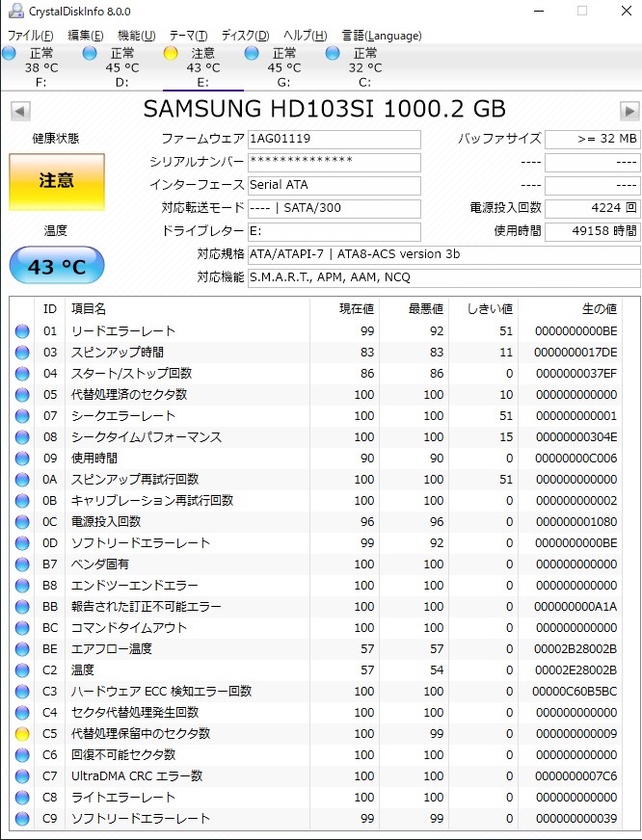The image size is (642, 840).
Task: Open the 編集(E) menu
Action: (x=85, y=36)
